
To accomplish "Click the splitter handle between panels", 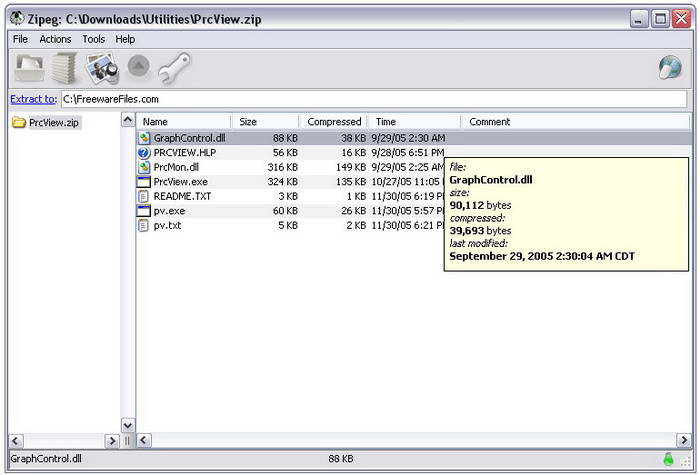I will 127,441.
